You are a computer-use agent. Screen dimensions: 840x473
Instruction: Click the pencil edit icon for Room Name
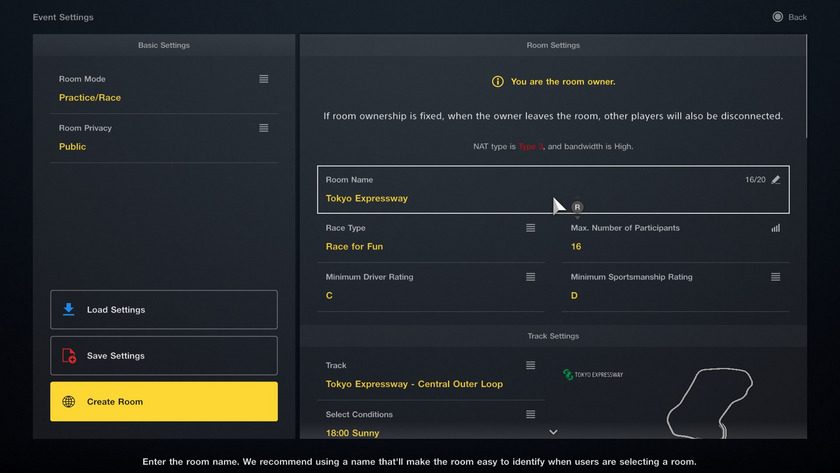pos(776,179)
